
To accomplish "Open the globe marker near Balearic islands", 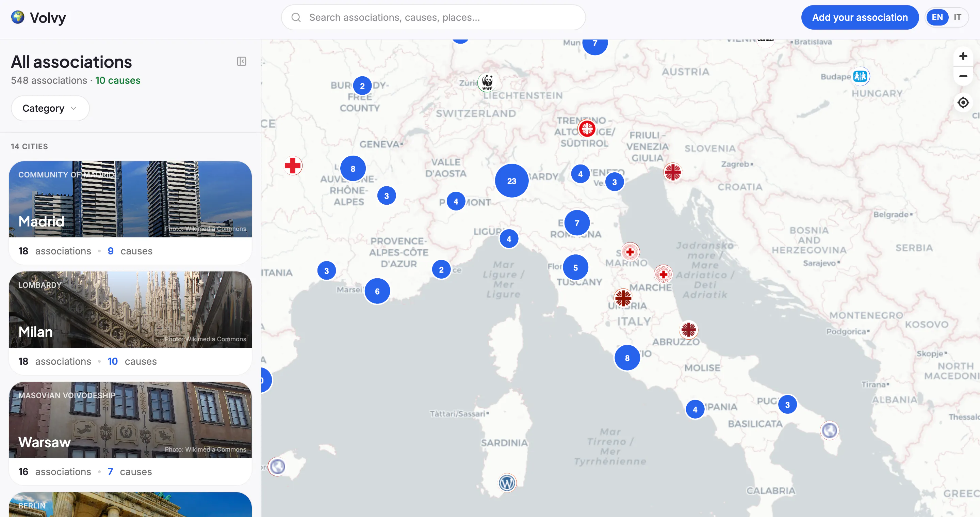I will click(277, 466).
